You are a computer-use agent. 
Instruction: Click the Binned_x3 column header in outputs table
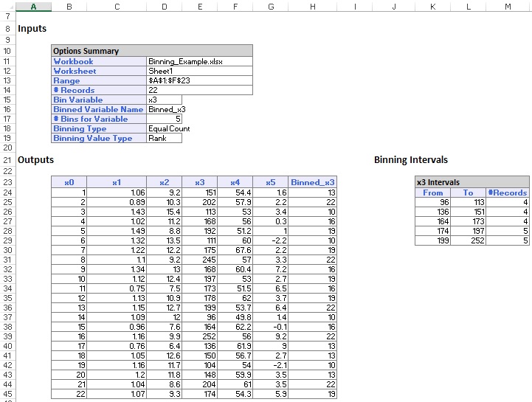pos(313,182)
